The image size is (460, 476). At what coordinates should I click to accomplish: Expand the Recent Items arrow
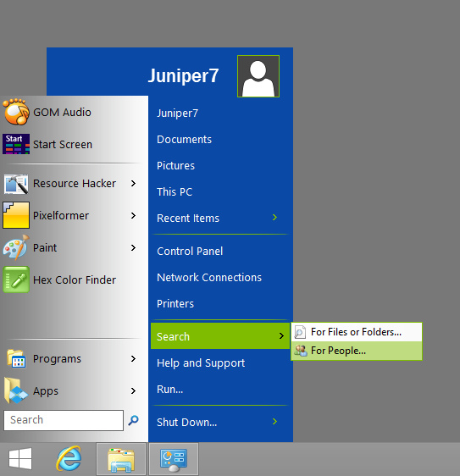coord(274,218)
